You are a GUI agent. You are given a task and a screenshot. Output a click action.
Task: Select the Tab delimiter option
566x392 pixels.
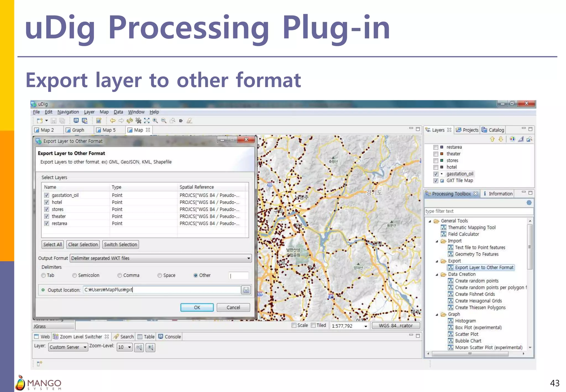[43, 275]
